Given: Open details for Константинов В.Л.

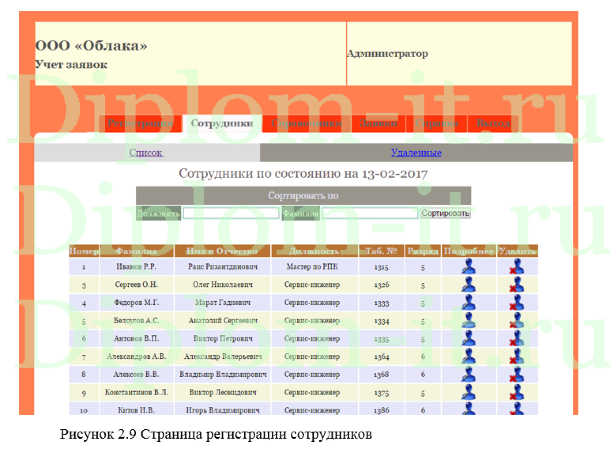Looking at the screenshot, I should pyautogui.click(x=468, y=392).
